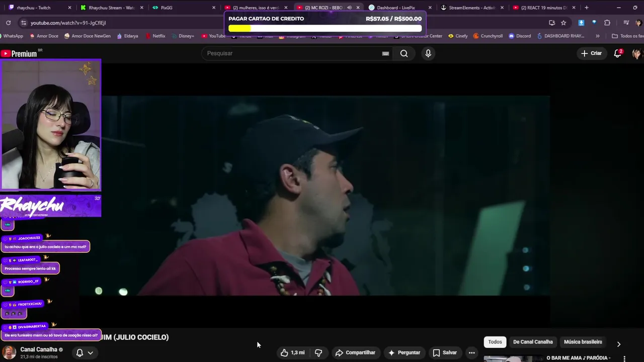Mute the MC ROZI tab audio icon
Screen dimensions: 644x362
pyautogui.click(x=349, y=8)
